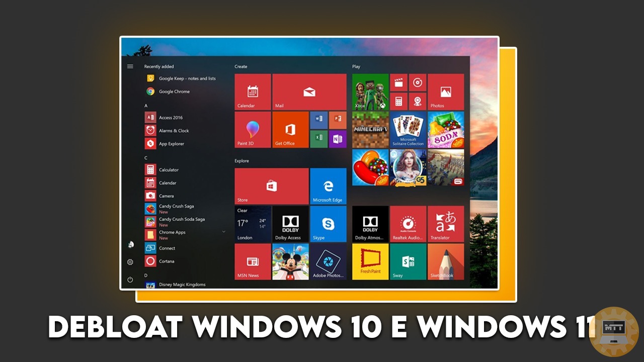Screen dimensions: 644x362
Task: Launch the Translator tile
Action: [446, 224]
